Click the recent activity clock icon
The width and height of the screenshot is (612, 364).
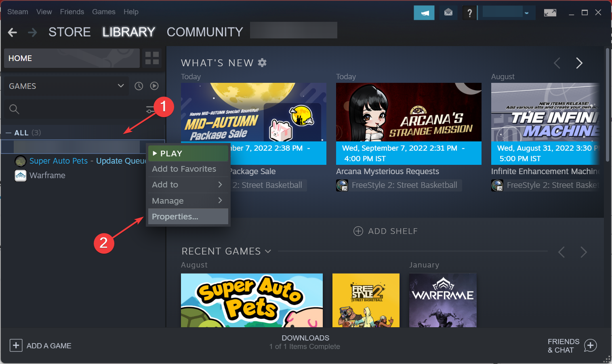click(139, 86)
